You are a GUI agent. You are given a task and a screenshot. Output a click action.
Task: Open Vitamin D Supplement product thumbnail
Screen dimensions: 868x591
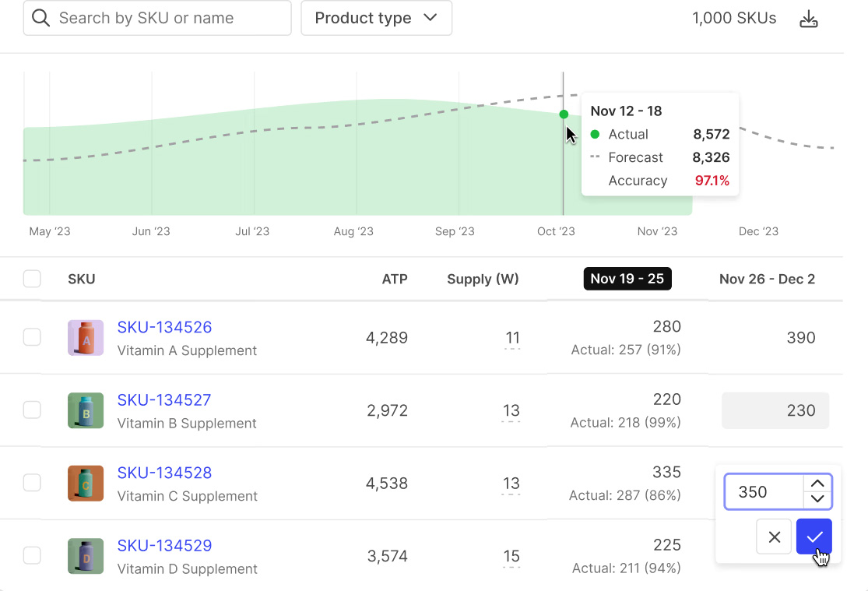coord(86,556)
